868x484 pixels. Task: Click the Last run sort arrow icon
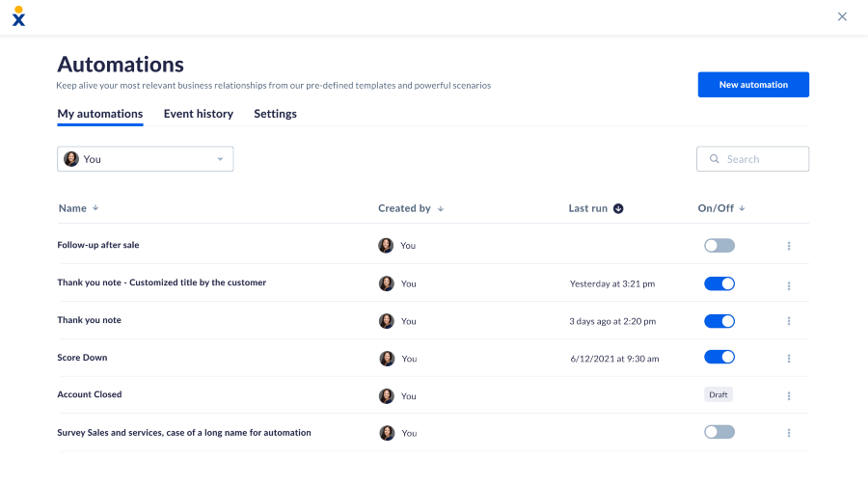(x=618, y=208)
